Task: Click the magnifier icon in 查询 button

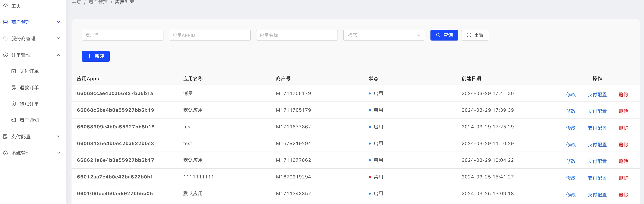Action: coord(438,35)
